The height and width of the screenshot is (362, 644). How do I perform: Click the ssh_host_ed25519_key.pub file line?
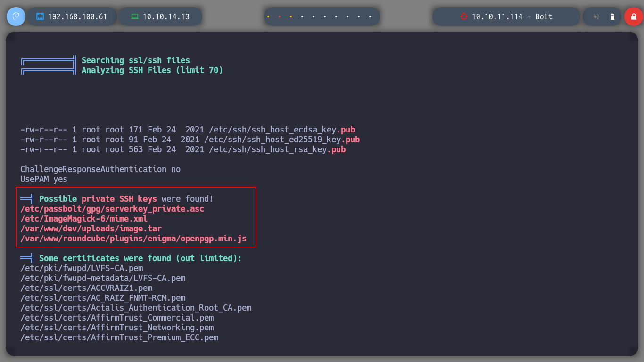190,140
